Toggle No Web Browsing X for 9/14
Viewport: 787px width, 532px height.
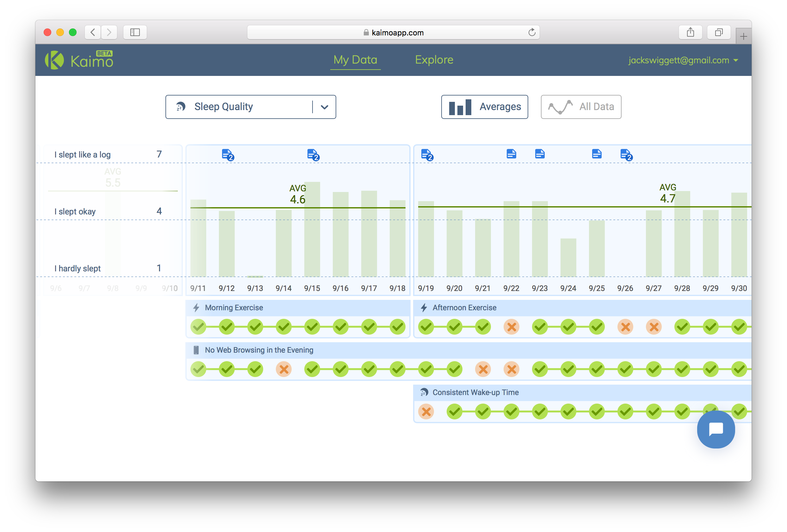pos(284,369)
